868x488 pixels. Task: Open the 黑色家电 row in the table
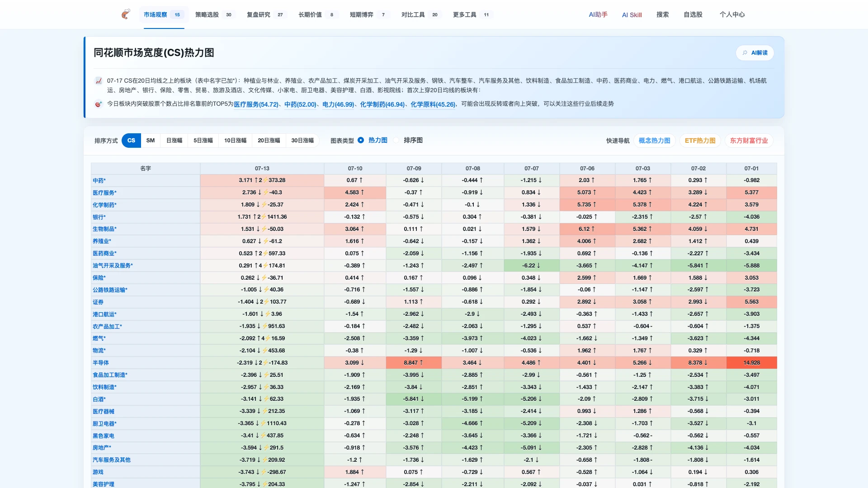[x=104, y=436]
